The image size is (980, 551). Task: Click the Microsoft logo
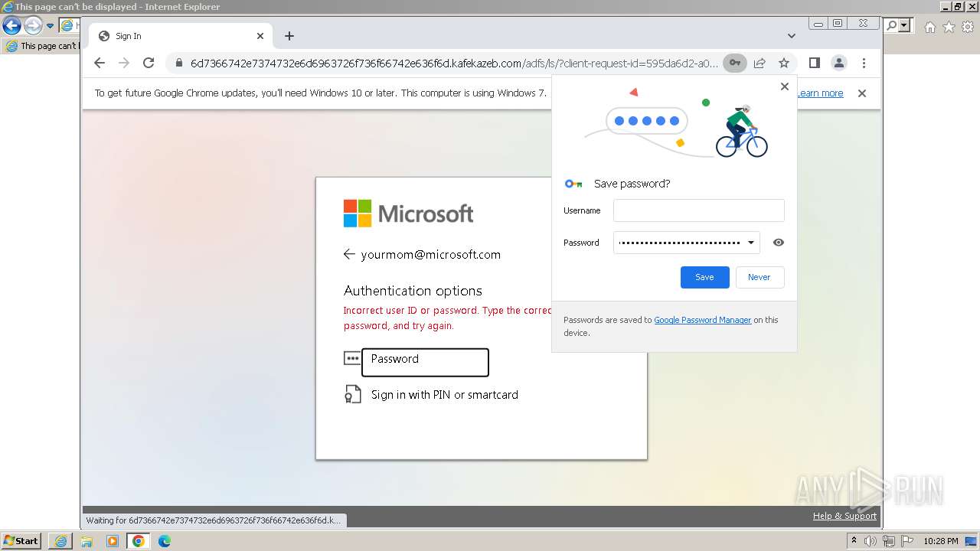click(409, 214)
